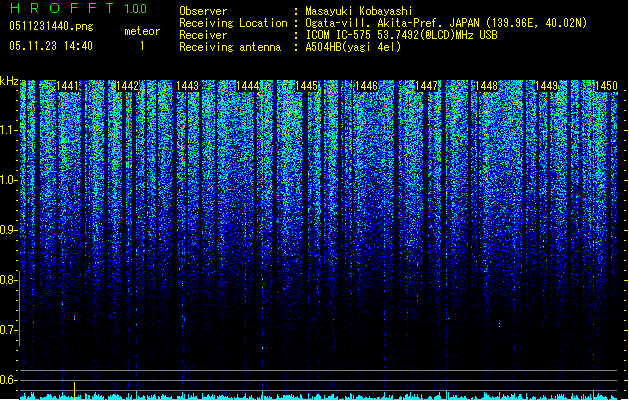Click the file name 0511231440.png
The height and width of the screenshot is (400, 629).
[51, 26]
